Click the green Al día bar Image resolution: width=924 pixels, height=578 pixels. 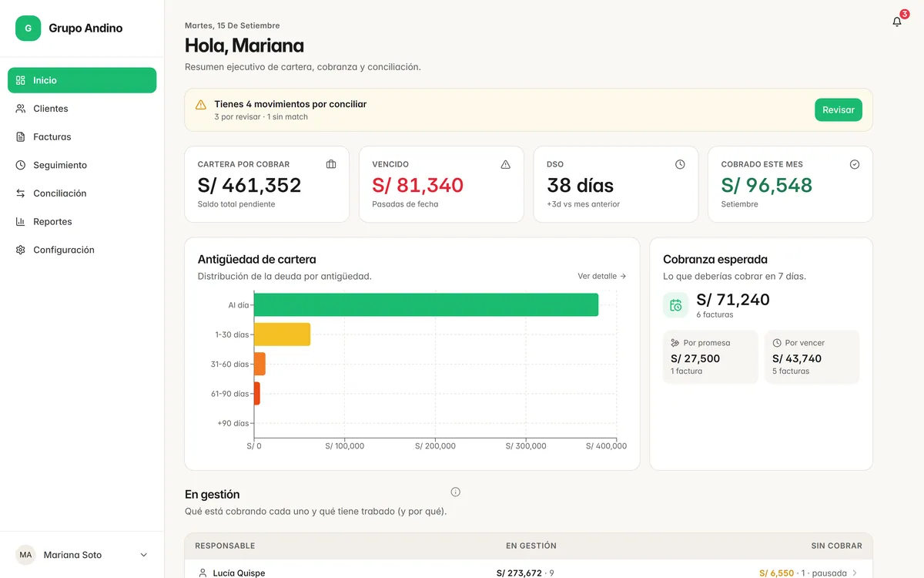point(426,304)
